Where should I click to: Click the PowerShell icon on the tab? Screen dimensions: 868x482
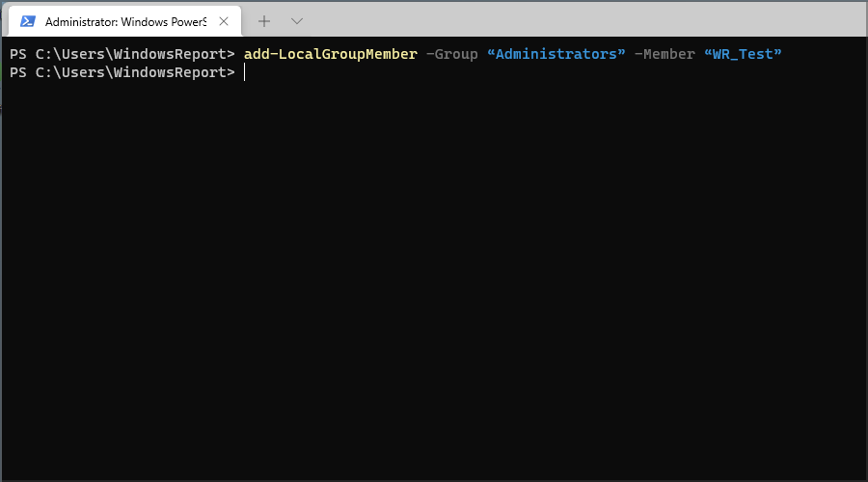(28, 21)
